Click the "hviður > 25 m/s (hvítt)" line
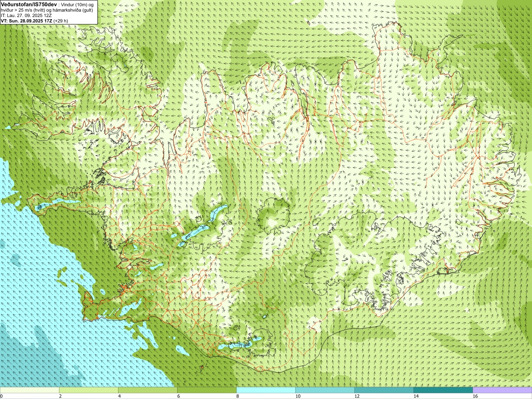Screen dimensions: 532x399 pyautogui.click(x=25, y=10)
